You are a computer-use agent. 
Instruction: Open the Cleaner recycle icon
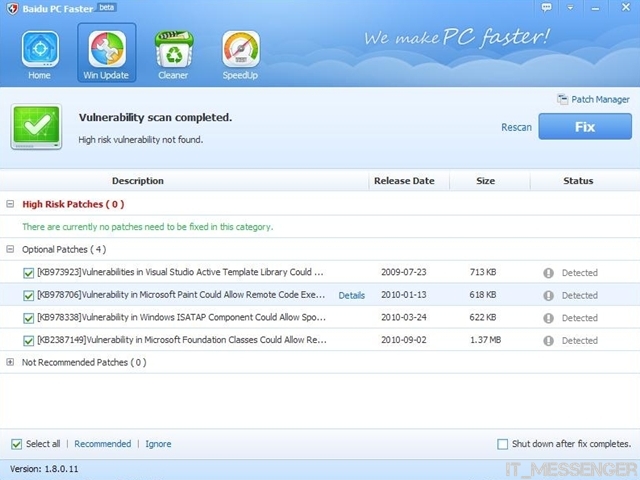(x=174, y=49)
